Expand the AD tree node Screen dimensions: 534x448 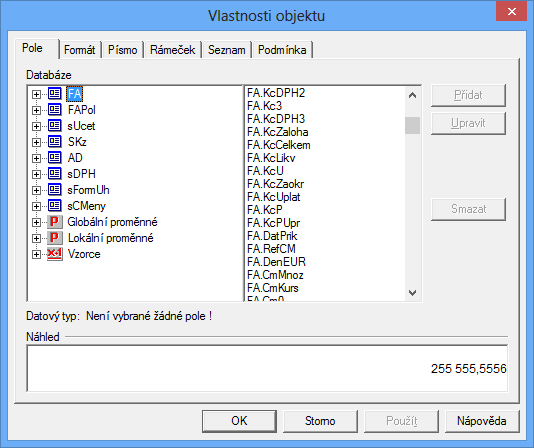click(36, 158)
